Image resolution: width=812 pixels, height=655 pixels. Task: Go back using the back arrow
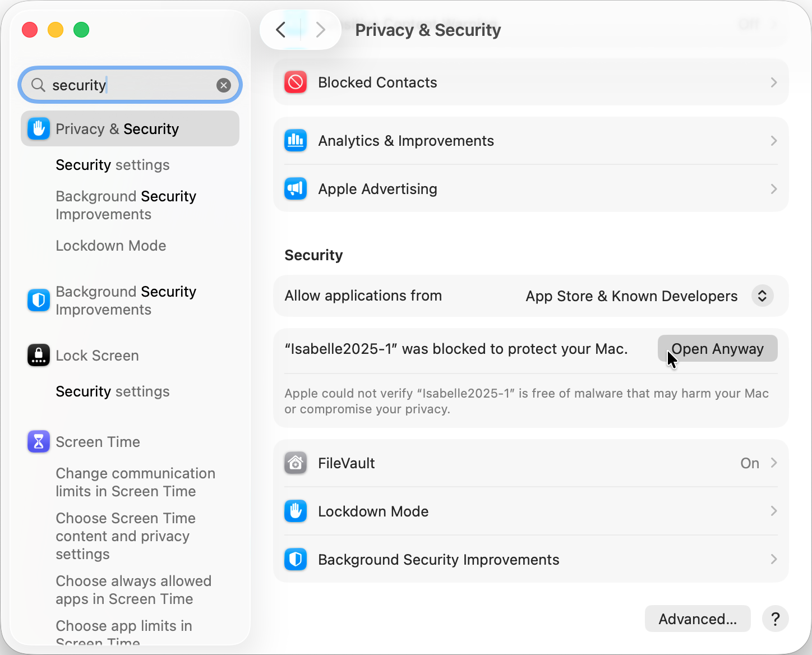click(282, 30)
